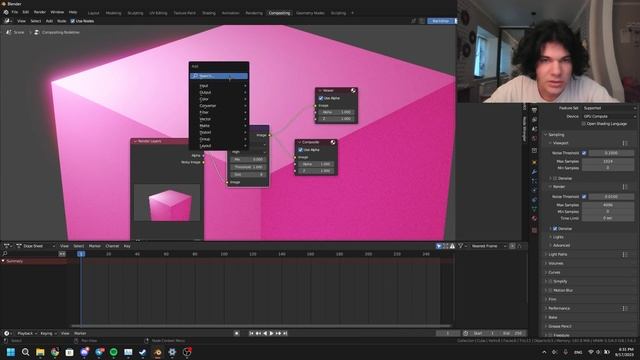Viewport: 640px width, 360px height.
Task: Click Time Limit field under Render
Action: 608,218
